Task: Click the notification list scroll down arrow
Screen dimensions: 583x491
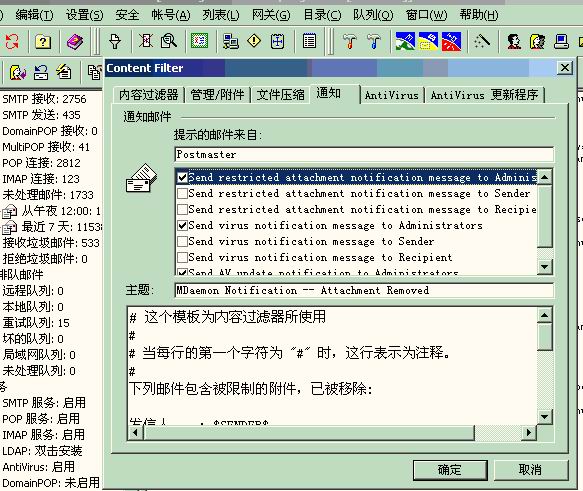Action: [545, 267]
